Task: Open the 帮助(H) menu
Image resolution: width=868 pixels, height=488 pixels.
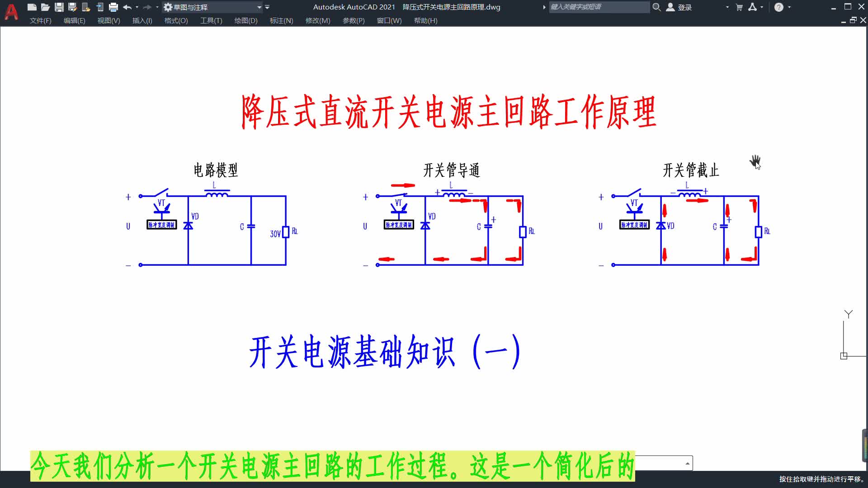Action: tap(425, 21)
